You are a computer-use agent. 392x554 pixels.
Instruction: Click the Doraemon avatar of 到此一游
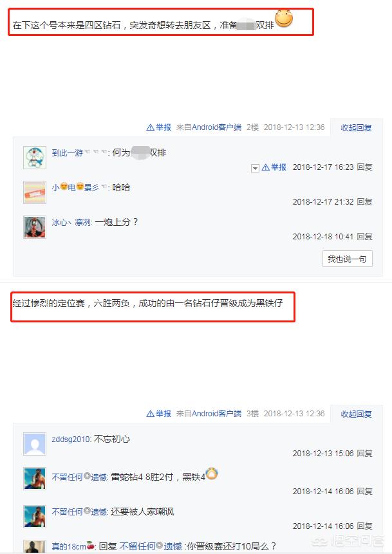[x=35, y=157]
